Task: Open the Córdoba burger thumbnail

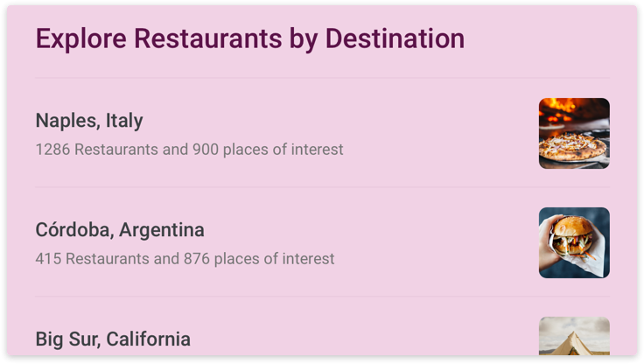Action: pyautogui.click(x=574, y=242)
